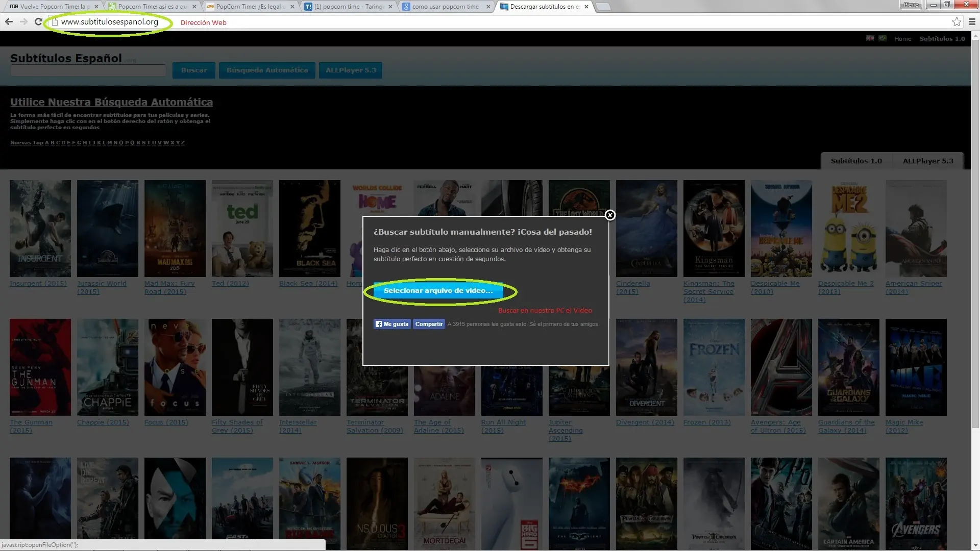Reload the page with refresh icon

[x=38, y=21]
